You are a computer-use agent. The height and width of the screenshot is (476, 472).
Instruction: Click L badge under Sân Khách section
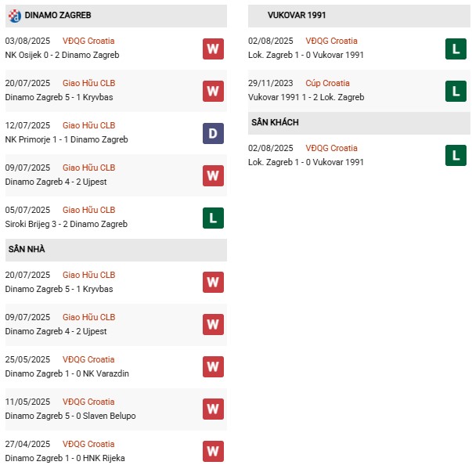pyautogui.click(x=456, y=155)
